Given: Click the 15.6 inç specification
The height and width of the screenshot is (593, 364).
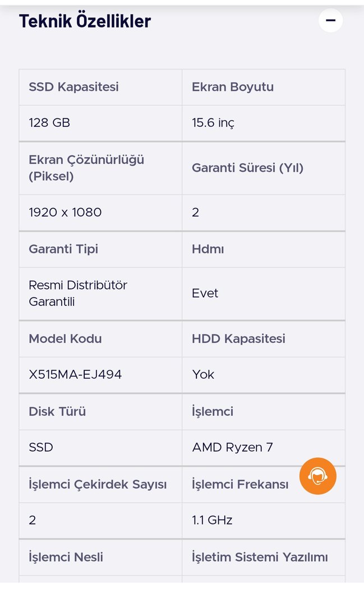Looking at the screenshot, I should [213, 123].
